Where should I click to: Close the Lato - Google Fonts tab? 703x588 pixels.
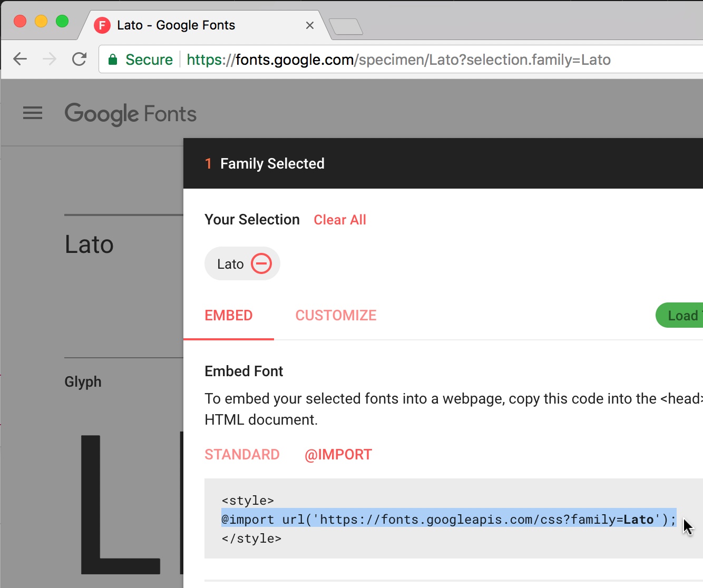310,25
